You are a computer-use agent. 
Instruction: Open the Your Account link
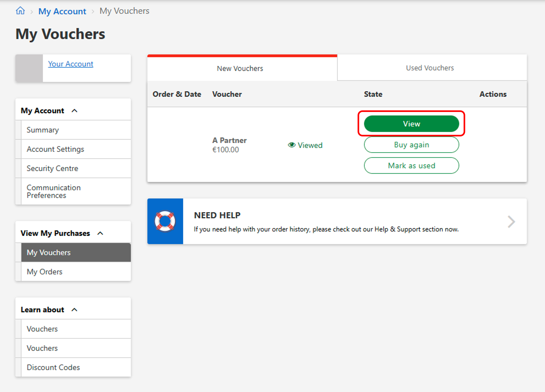(x=71, y=64)
